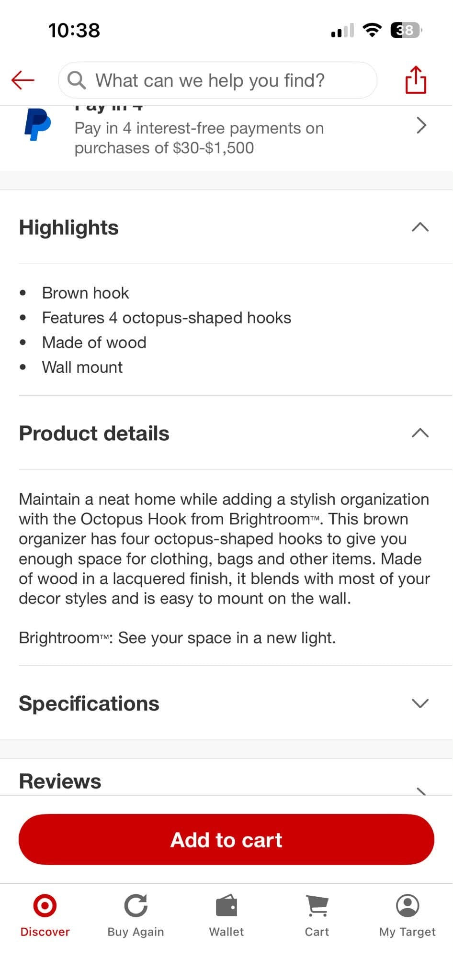Collapse the Product details chevron
The width and height of the screenshot is (453, 980).
click(420, 433)
